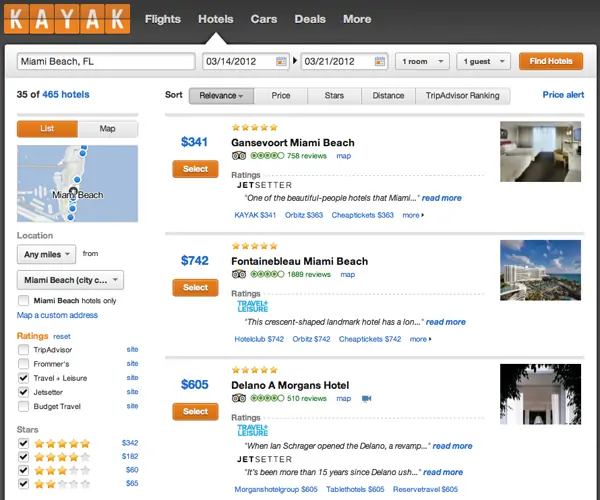The width and height of the screenshot is (600, 500).
Task: Click Gansevoort TripAdvisor rating circles
Action: (267, 156)
